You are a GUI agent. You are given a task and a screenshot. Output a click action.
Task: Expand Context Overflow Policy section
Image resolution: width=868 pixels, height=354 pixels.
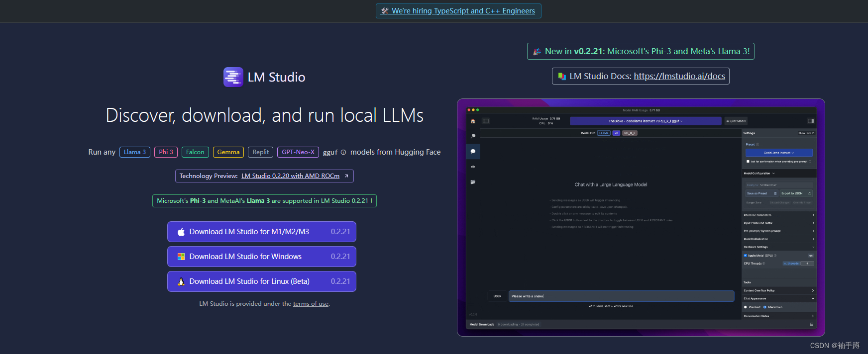click(779, 291)
